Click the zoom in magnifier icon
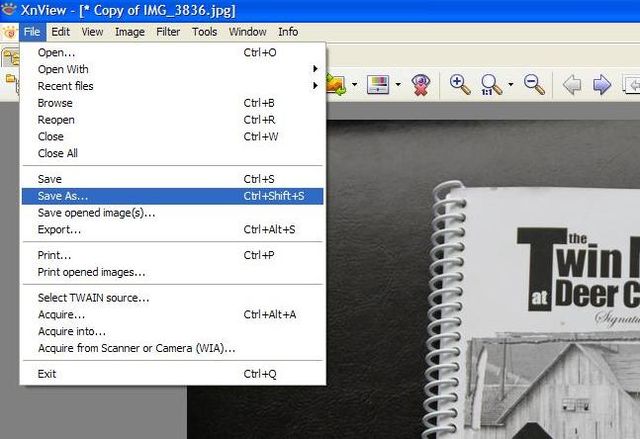The image size is (640, 439). click(x=460, y=85)
